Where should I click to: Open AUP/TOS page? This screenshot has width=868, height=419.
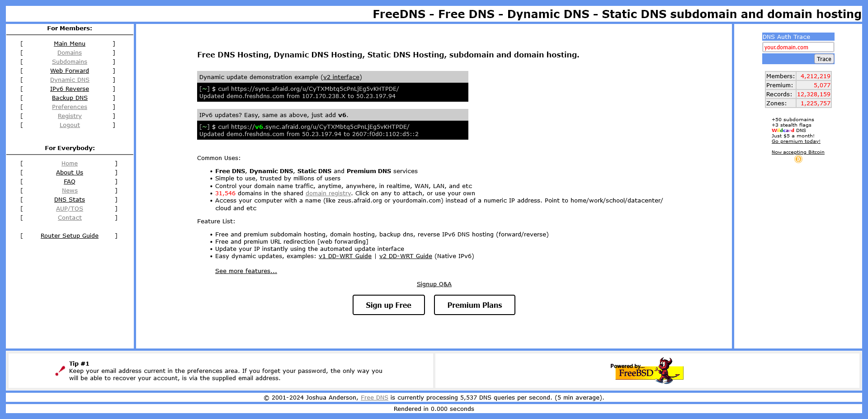[70, 209]
